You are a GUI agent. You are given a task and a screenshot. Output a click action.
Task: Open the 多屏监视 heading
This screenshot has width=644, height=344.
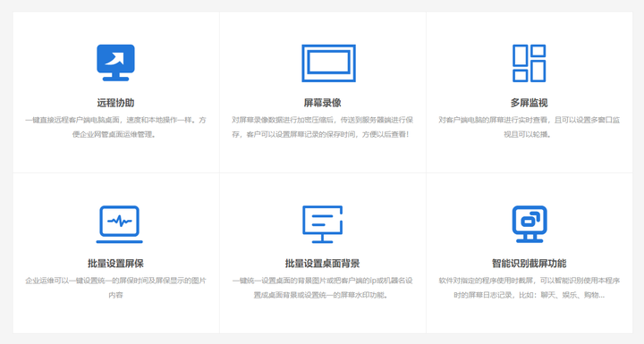point(529,103)
